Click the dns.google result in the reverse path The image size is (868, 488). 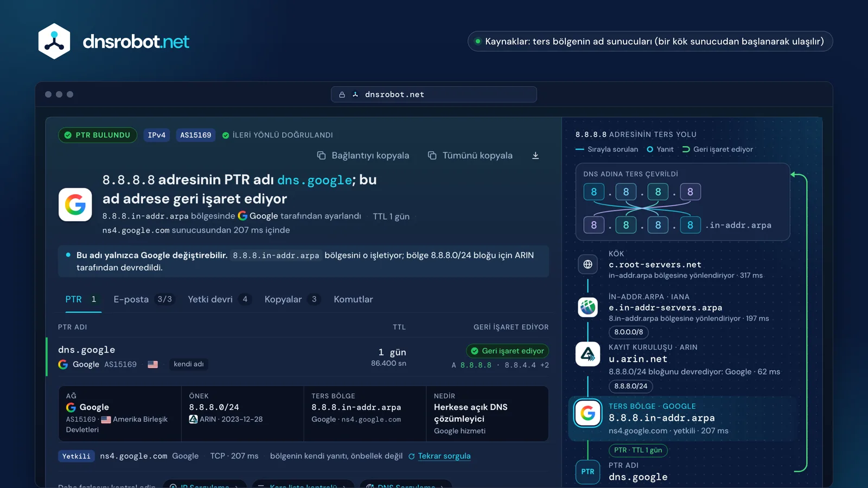tap(638, 477)
